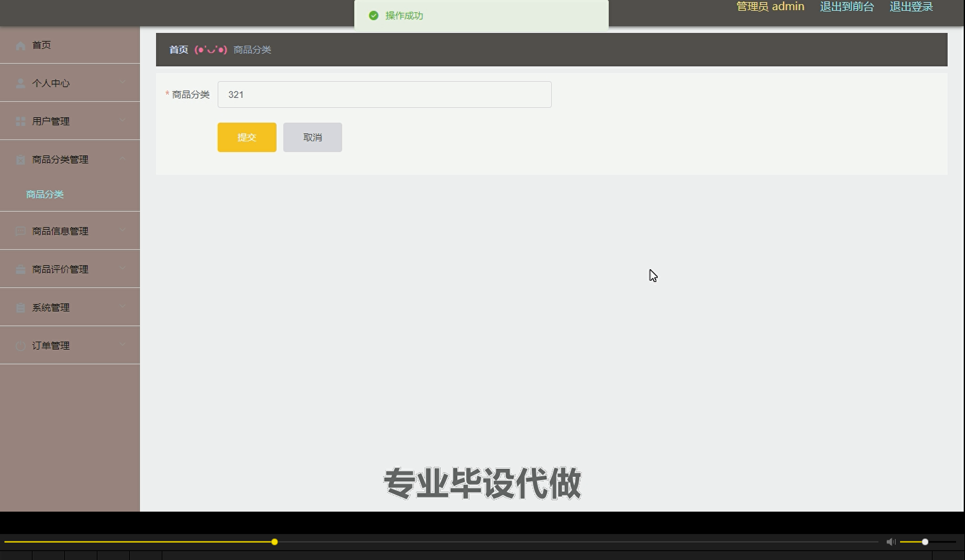
Task: Select the home icon beside 首页
Action: pos(20,45)
